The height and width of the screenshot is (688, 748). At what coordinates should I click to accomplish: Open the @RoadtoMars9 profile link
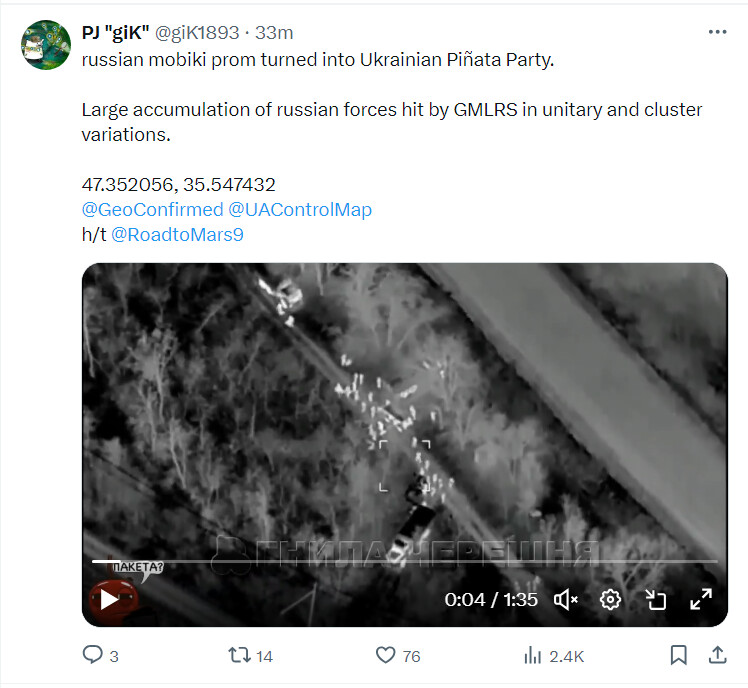pyautogui.click(x=177, y=235)
